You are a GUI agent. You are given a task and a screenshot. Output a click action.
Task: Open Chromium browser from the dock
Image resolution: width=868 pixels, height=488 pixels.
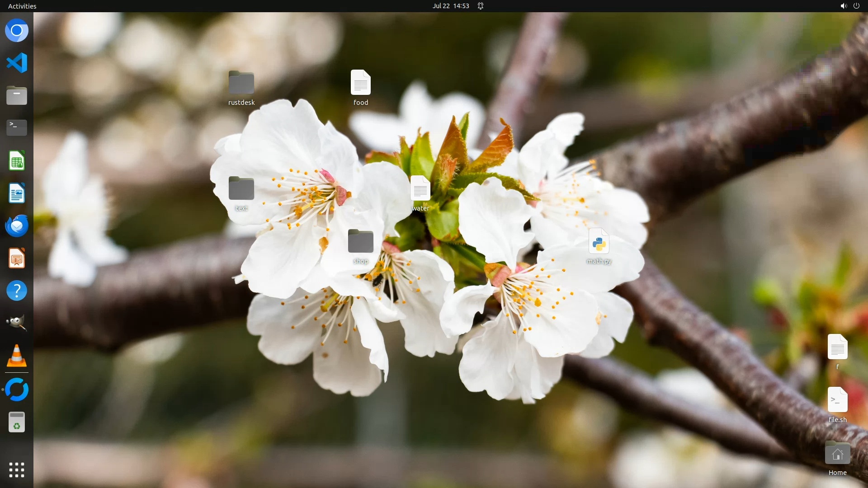(x=17, y=31)
